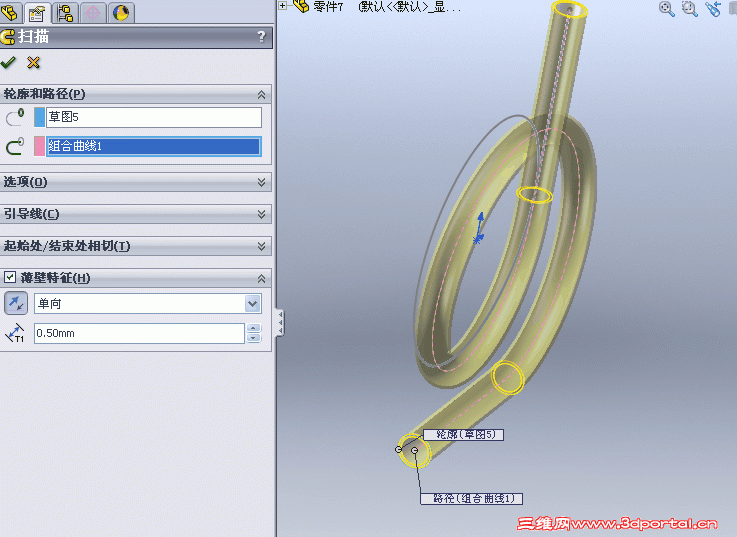Open the sweep help question mark

(x=261, y=37)
